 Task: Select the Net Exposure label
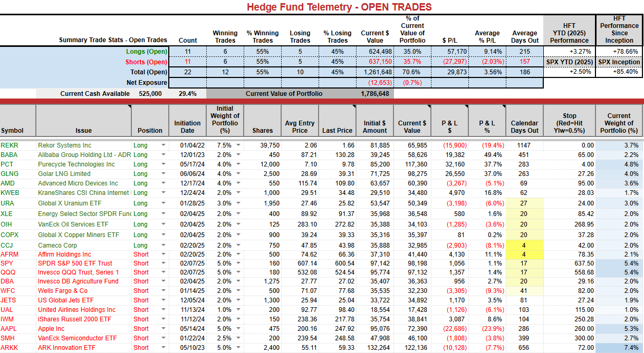(x=147, y=83)
